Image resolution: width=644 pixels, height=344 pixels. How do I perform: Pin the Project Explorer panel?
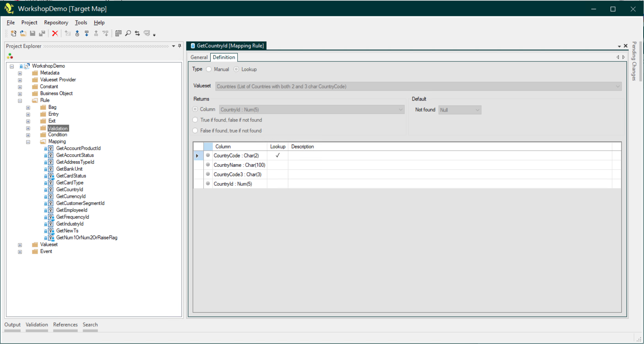pos(180,46)
